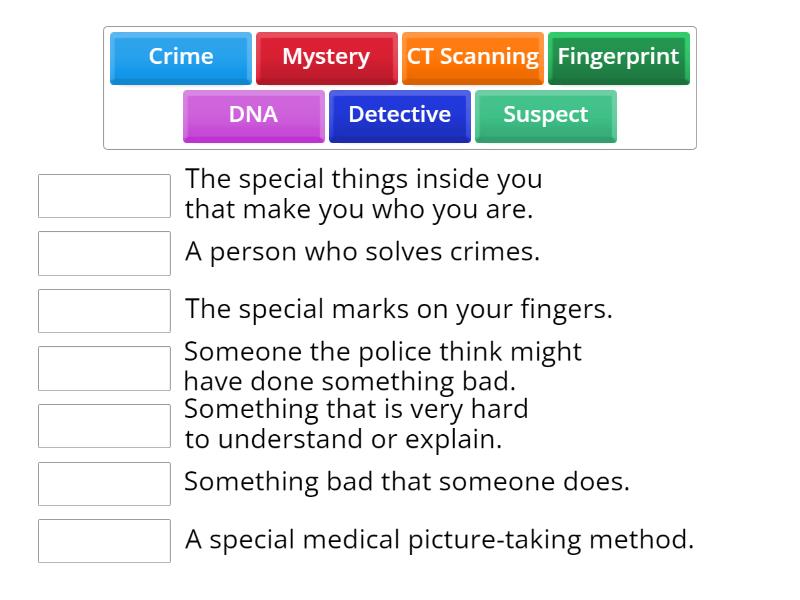Click the answer box beside the DNA definition
800x600 pixels.
pyautogui.click(x=104, y=196)
